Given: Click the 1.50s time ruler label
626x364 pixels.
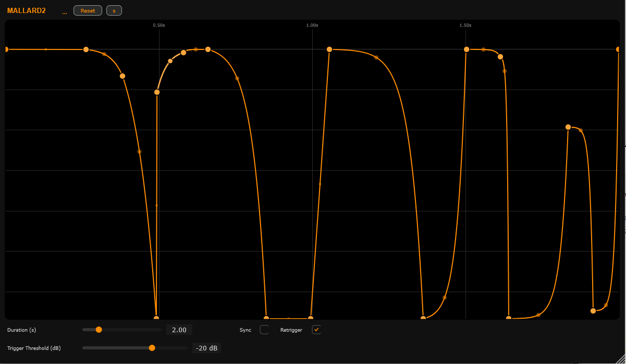Looking at the screenshot, I should [465, 25].
